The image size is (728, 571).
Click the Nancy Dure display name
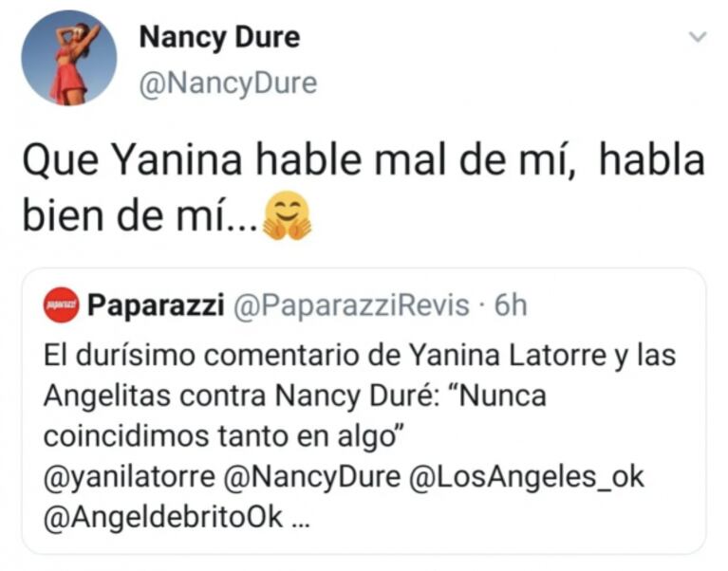[218, 37]
